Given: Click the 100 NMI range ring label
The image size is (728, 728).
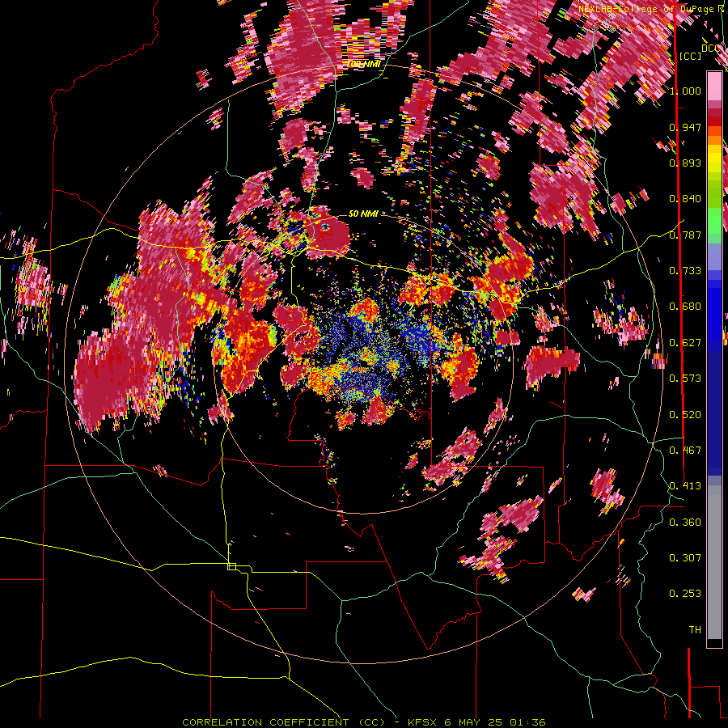Looking at the screenshot, I should [x=363, y=64].
